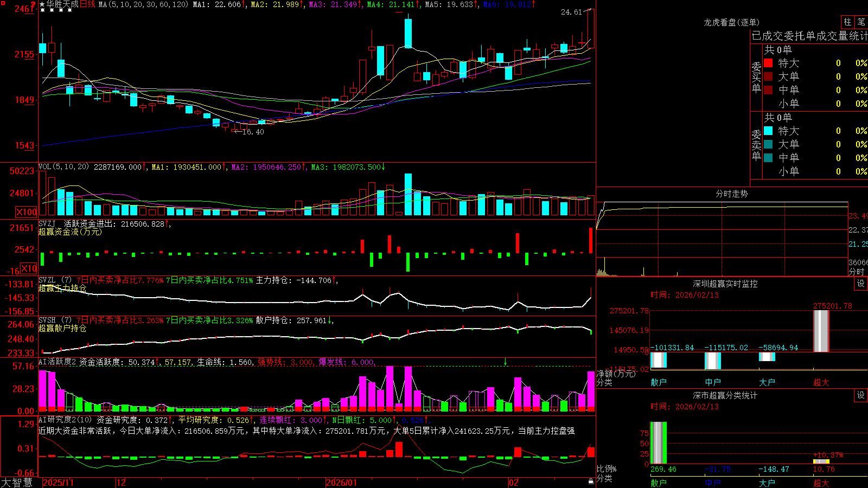Screen dimensions: 868x488
Task: Click the teal 中单 sell-order swatch
Action: pos(768,158)
